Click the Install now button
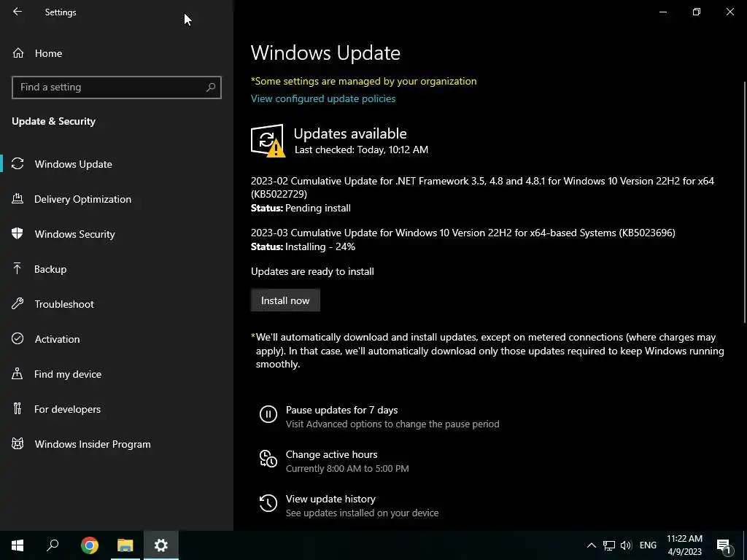This screenshot has height=560, width=747. point(285,300)
